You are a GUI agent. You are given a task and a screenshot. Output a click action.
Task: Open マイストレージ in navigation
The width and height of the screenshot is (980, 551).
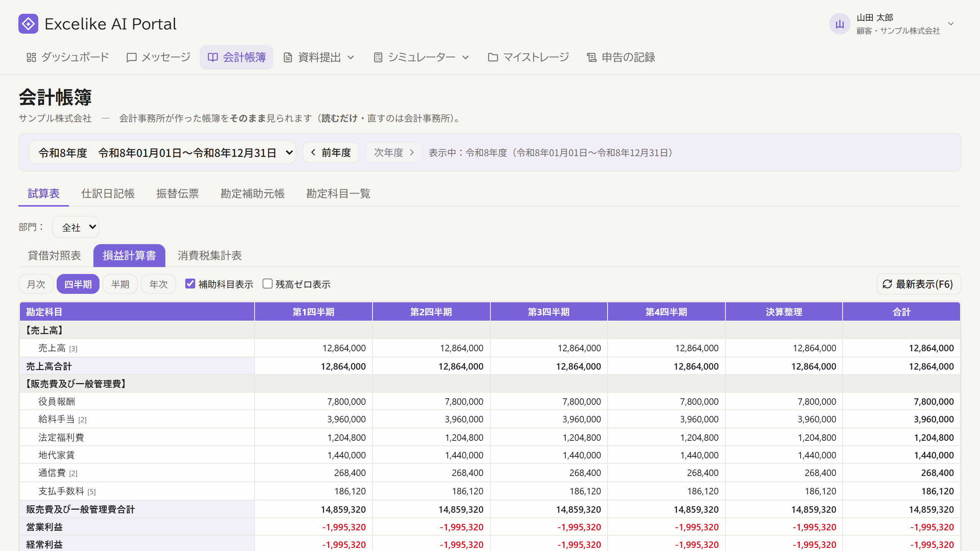pyautogui.click(x=528, y=57)
